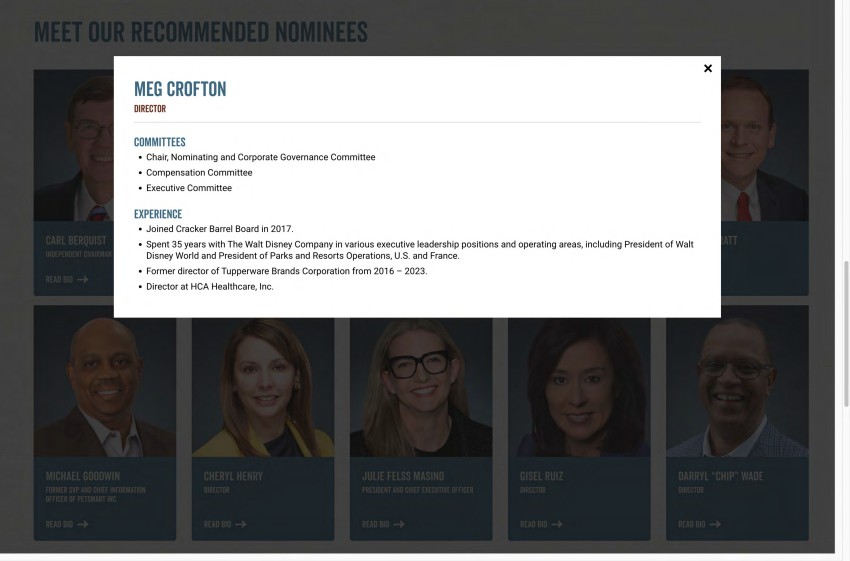The height and width of the screenshot is (561, 850).
Task: Select Gisel Ruiz's portrait photo
Action: point(579,387)
